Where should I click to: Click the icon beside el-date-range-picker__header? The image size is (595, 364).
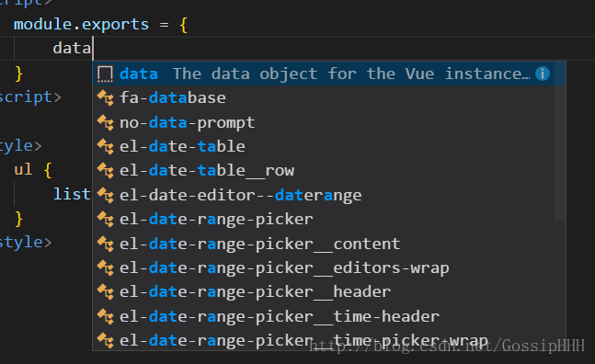(106, 292)
